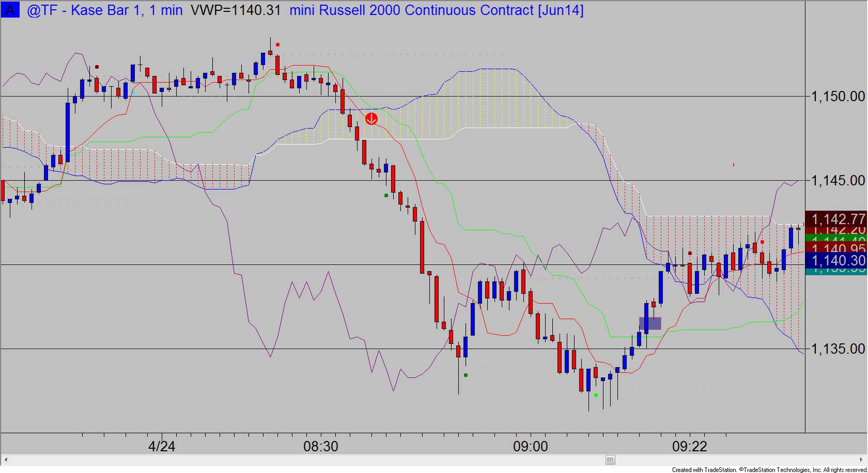Click the 1,150.00 price axis label

point(838,97)
